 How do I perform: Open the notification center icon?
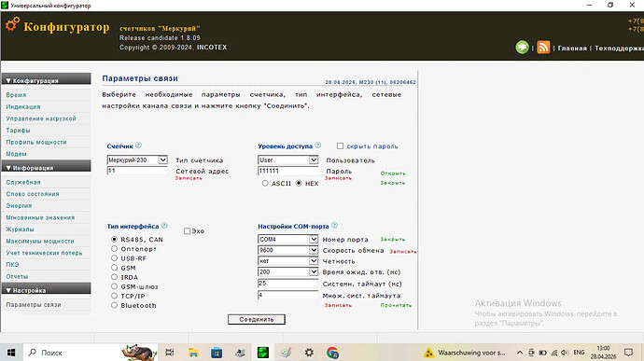(628, 353)
